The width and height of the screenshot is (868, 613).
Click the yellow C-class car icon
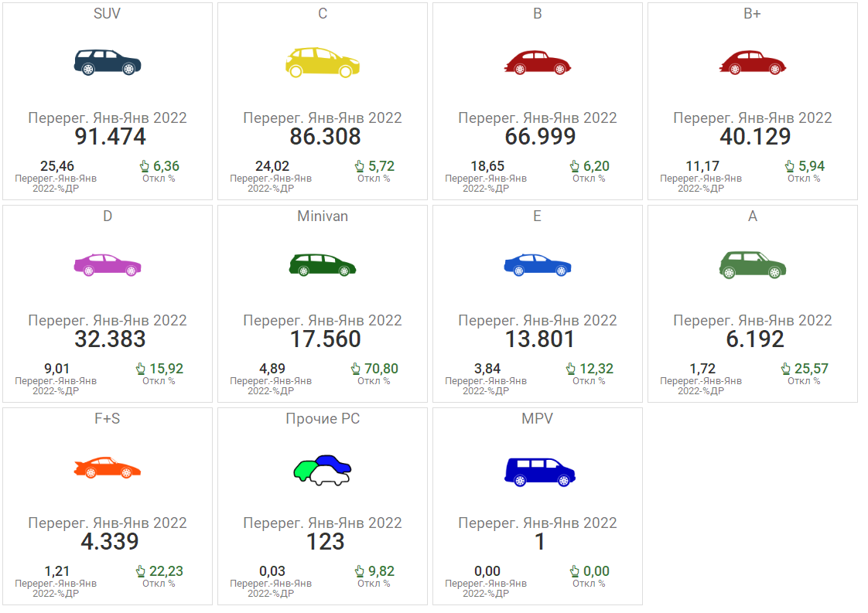pos(323,63)
